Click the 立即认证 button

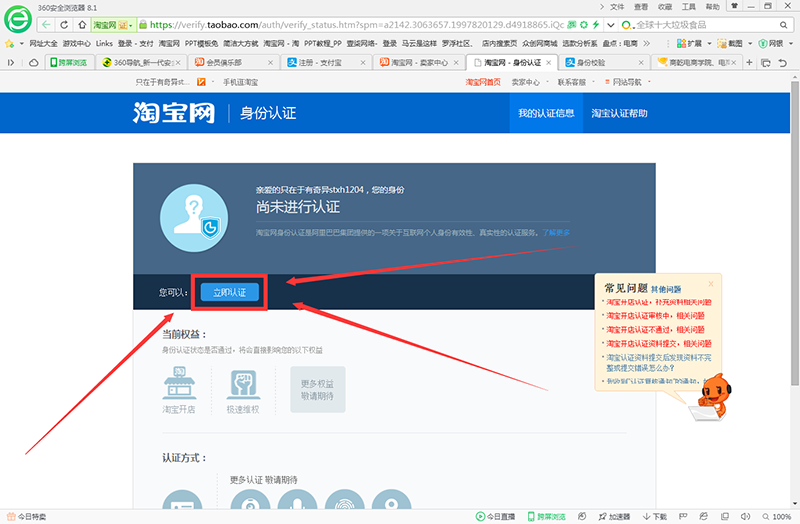click(x=230, y=292)
